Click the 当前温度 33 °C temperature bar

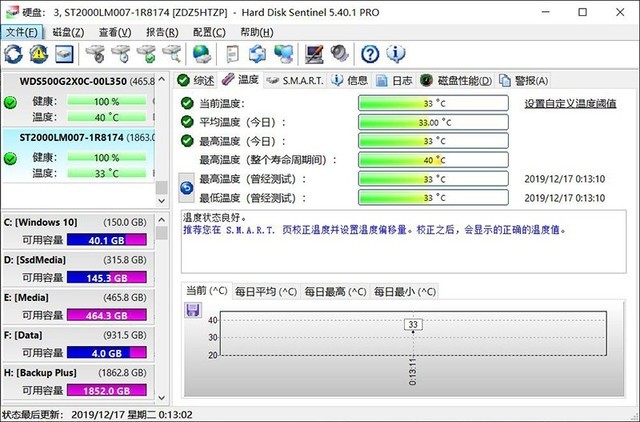[x=433, y=103]
